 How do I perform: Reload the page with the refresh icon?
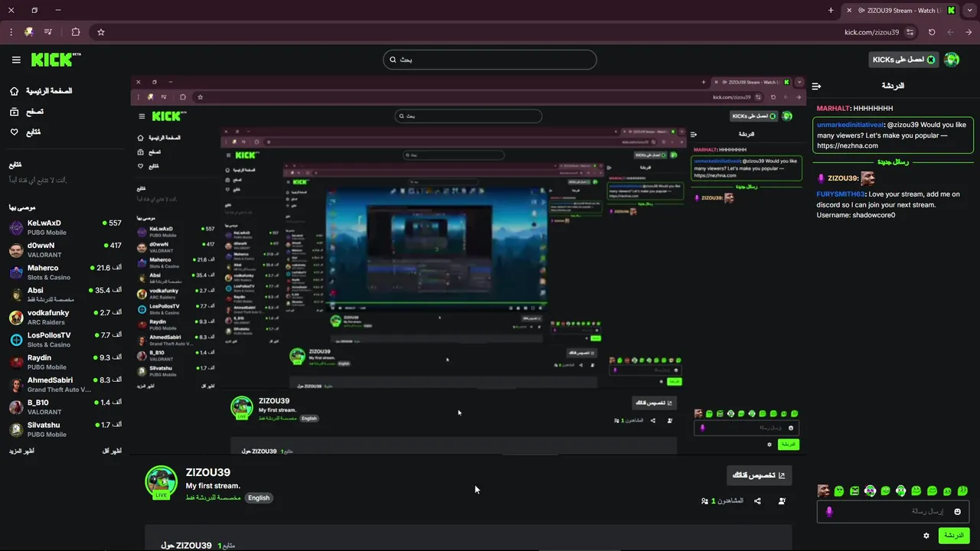[x=932, y=32]
